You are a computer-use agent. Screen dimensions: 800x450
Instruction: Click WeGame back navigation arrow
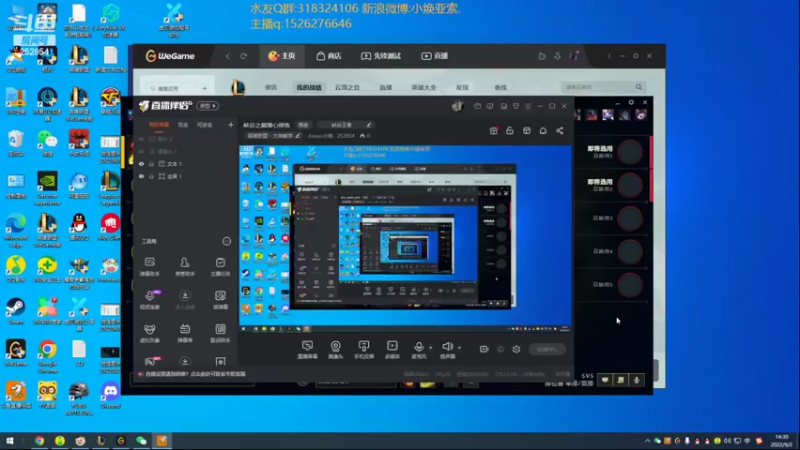click(228, 56)
